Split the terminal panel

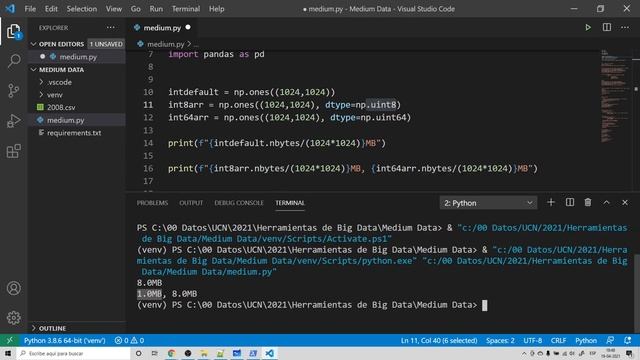(x=570, y=202)
